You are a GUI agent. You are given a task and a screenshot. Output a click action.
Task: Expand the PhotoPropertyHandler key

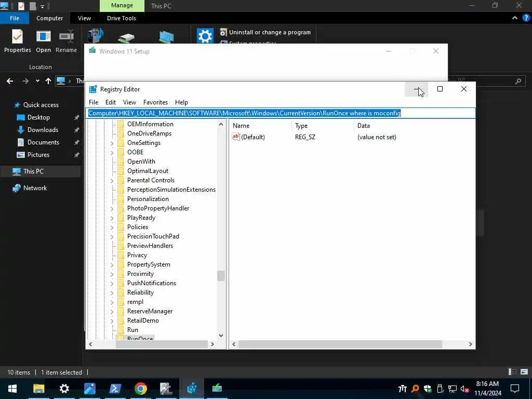[x=112, y=209]
